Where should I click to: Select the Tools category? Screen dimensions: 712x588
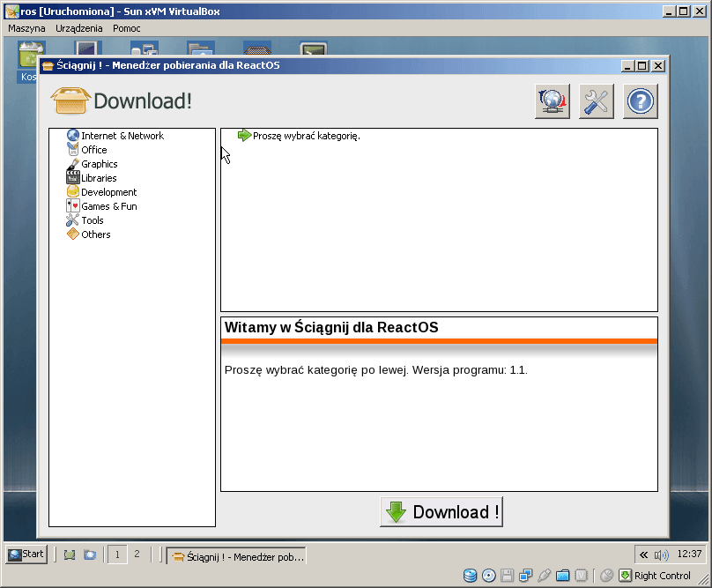[x=92, y=220]
